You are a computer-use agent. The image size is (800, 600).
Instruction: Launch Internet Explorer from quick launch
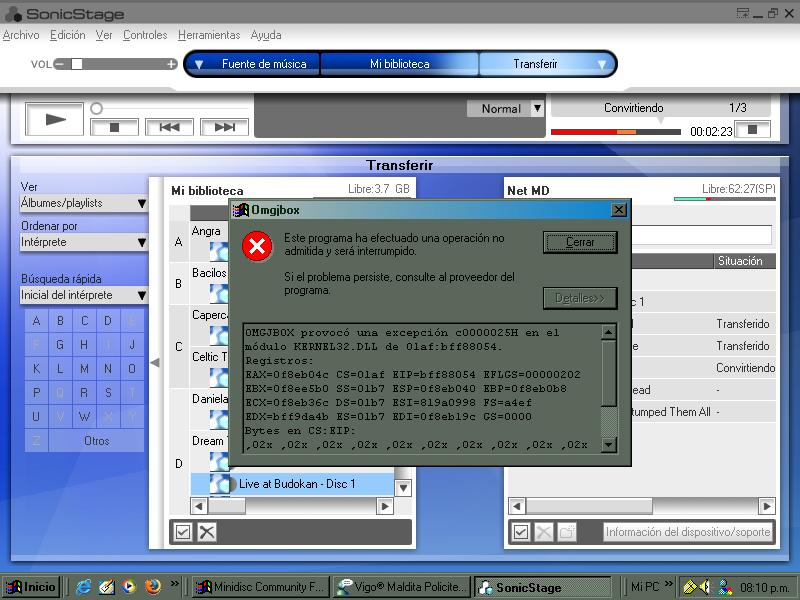[83, 587]
